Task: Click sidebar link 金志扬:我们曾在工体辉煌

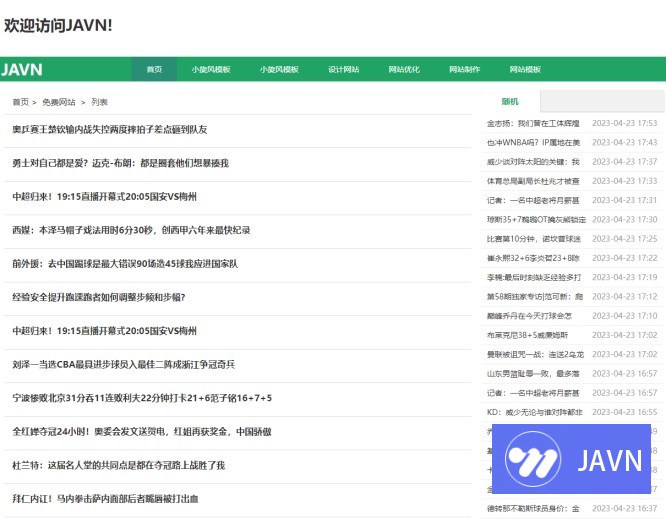Action: click(533, 123)
